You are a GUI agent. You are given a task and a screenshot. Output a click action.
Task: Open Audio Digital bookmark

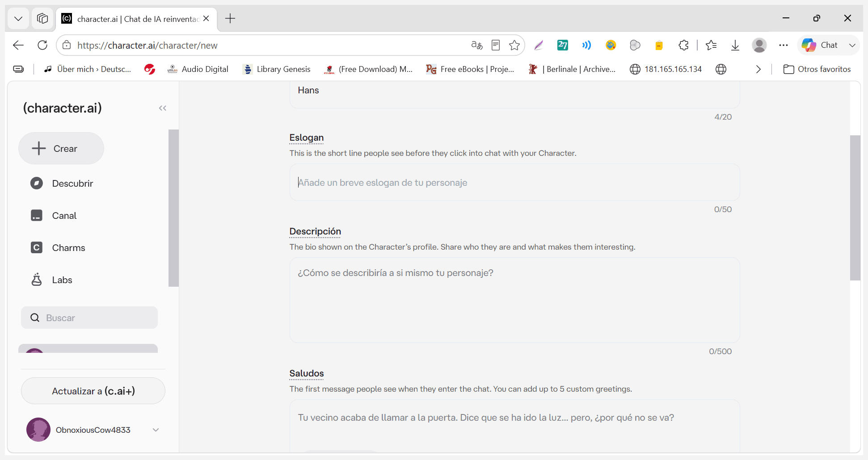[x=198, y=69]
